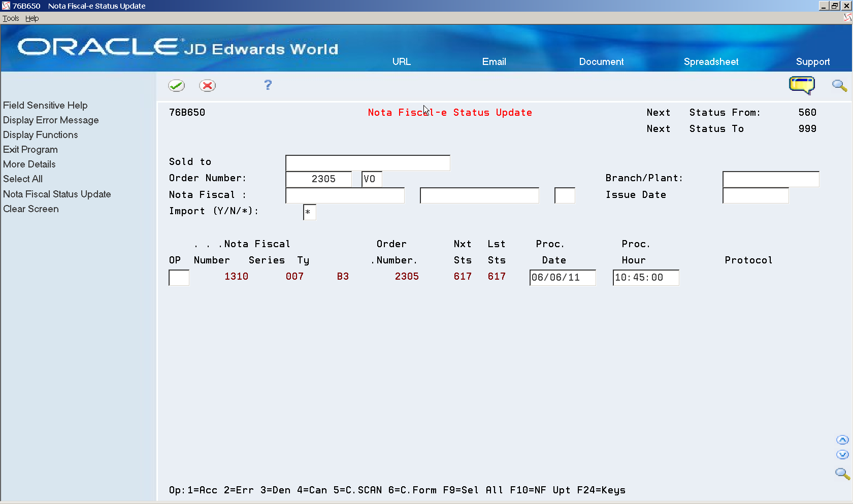Open the Tools menu
This screenshot has width=853, height=504.
pyautogui.click(x=11, y=18)
